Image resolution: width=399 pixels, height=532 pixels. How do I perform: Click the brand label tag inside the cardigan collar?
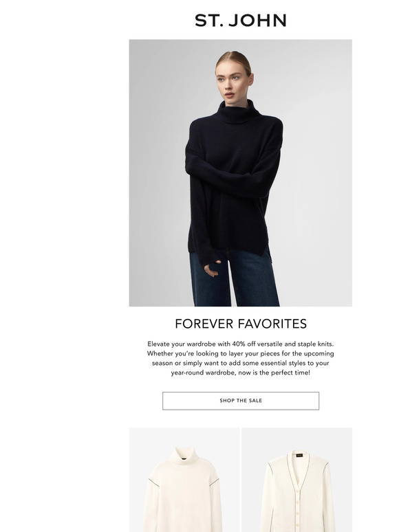[x=299, y=455]
